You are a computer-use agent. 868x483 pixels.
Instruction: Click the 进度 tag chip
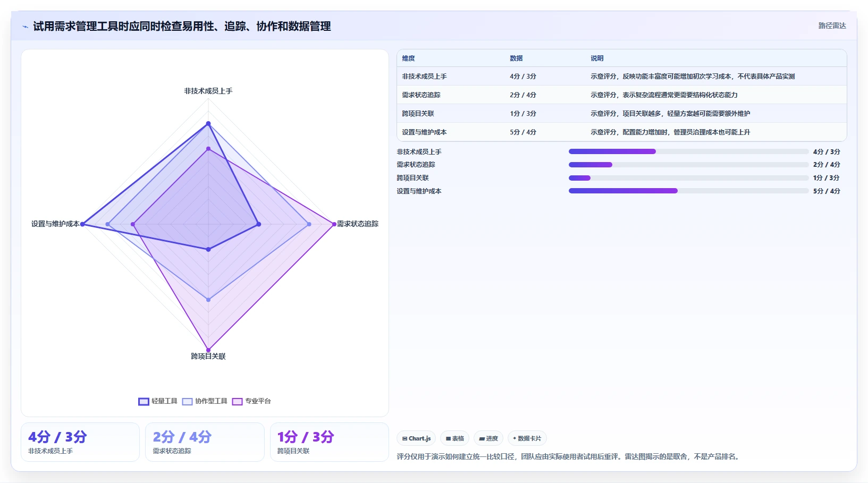click(x=488, y=438)
